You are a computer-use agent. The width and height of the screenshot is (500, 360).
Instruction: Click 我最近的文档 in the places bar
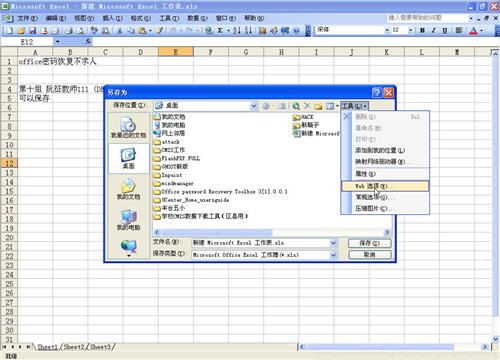(x=129, y=128)
